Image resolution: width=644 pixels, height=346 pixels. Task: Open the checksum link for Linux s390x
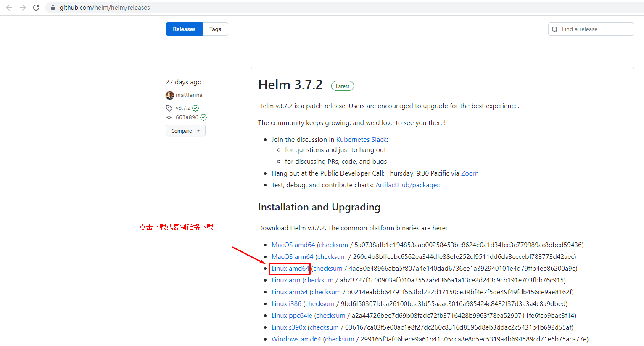point(324,327)
